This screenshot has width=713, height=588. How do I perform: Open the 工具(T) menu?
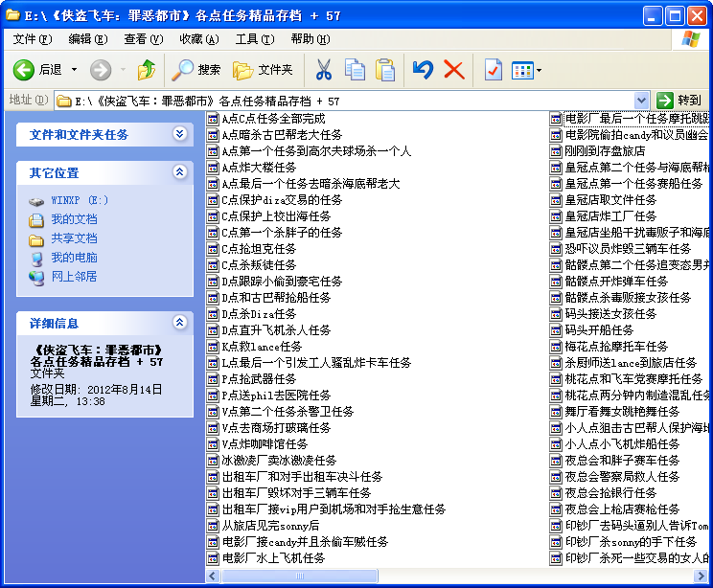(x=255, y=39)
